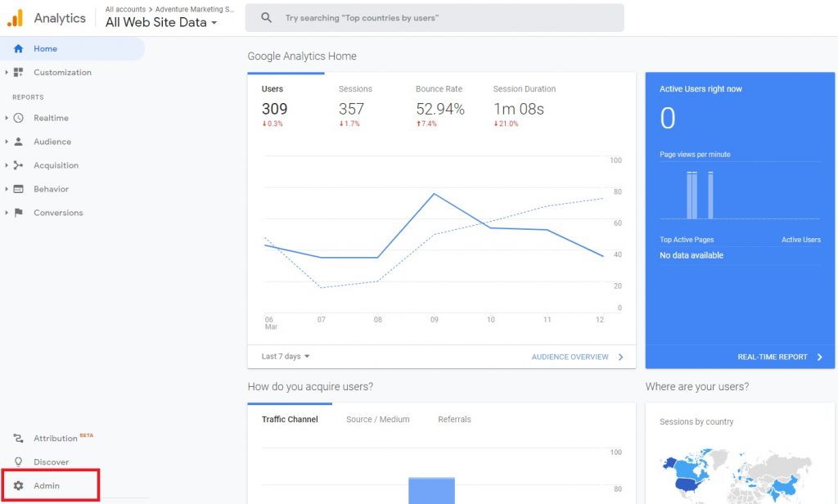838x504 pixels.
Task: Switch to the Referrals tab
Action: click(454, 420)
